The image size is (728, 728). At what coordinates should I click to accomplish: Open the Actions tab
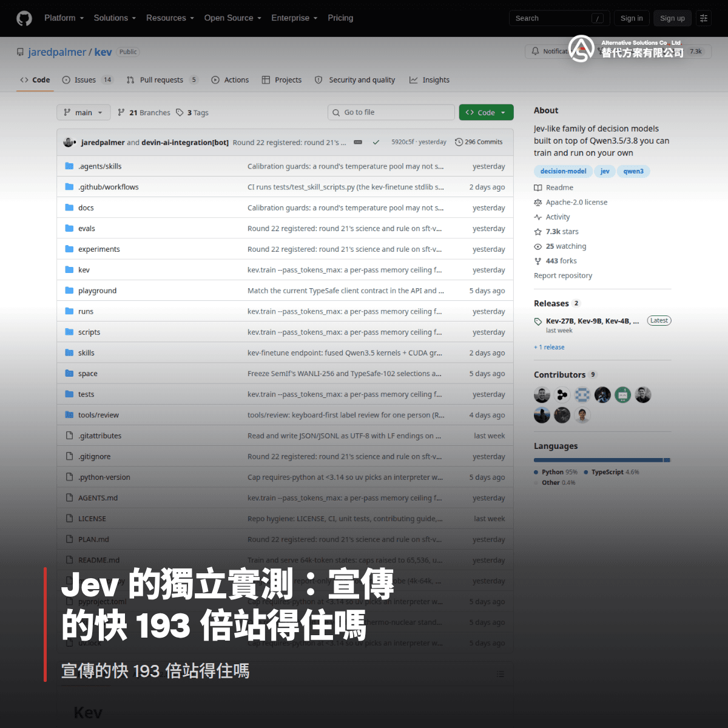pyautogui.click(x=230, y=80)
